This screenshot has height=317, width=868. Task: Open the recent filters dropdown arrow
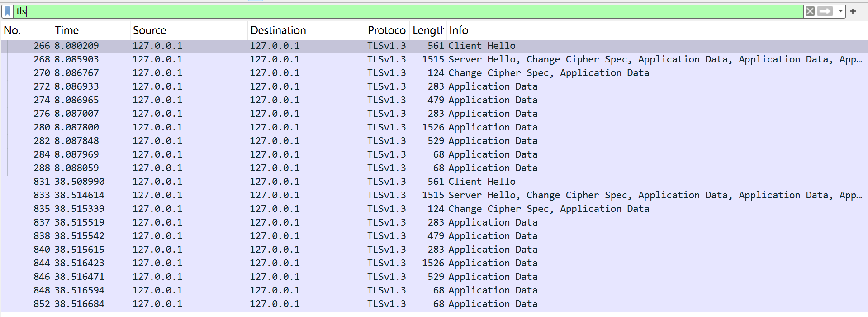click(x=840, y=11)
